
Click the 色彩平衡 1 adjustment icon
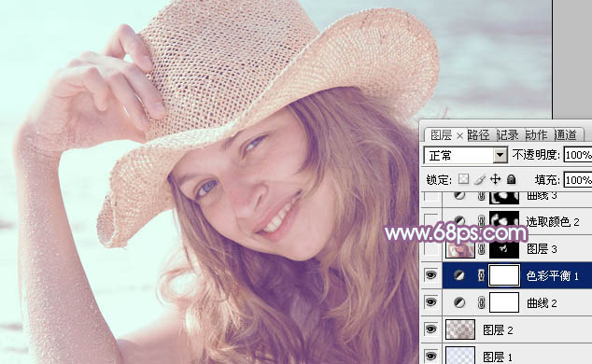coord(459,275)
